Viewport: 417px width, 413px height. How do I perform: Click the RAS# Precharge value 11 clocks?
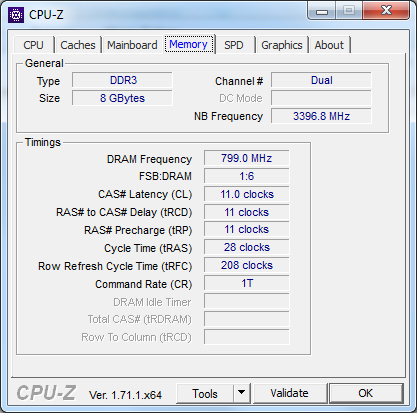247,230
